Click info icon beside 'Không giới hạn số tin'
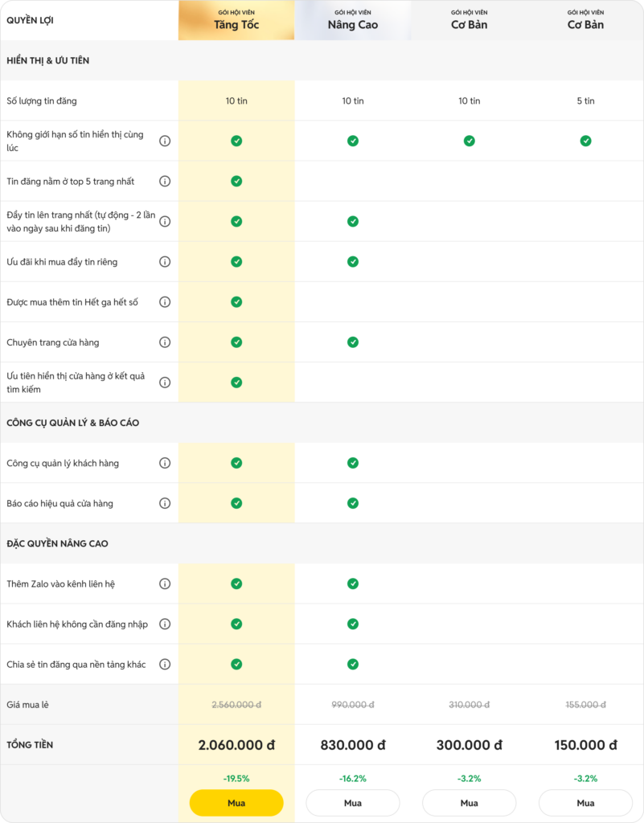The image size is (644, 823). 165,141
